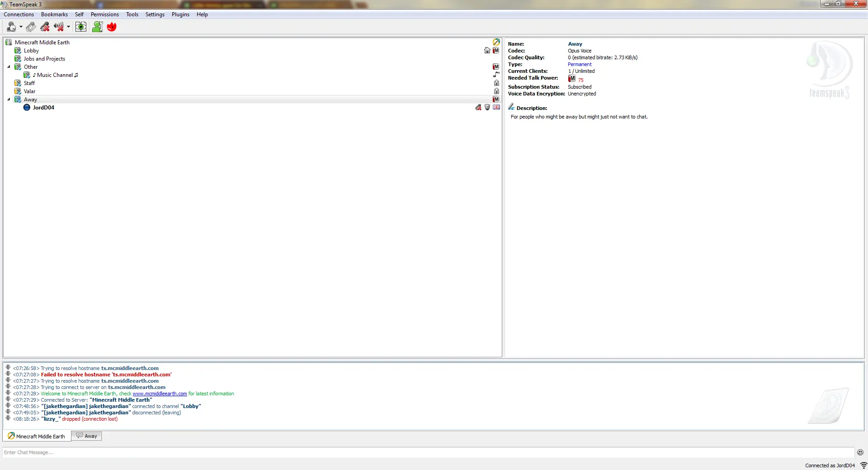Image resolution: width=868 pixels, height=470 pixels.
Task: Click the talk power M icon next to 75
Action: [x=572, y=79]
